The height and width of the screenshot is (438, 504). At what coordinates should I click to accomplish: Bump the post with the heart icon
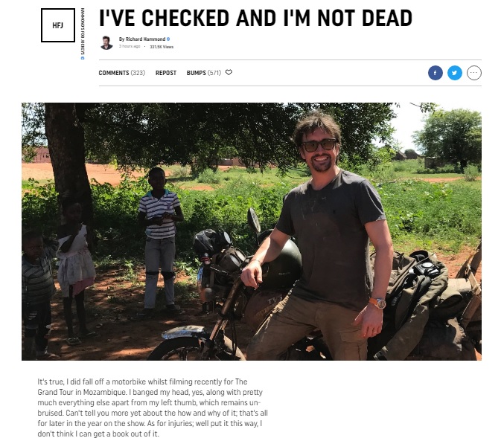(229, 73)
